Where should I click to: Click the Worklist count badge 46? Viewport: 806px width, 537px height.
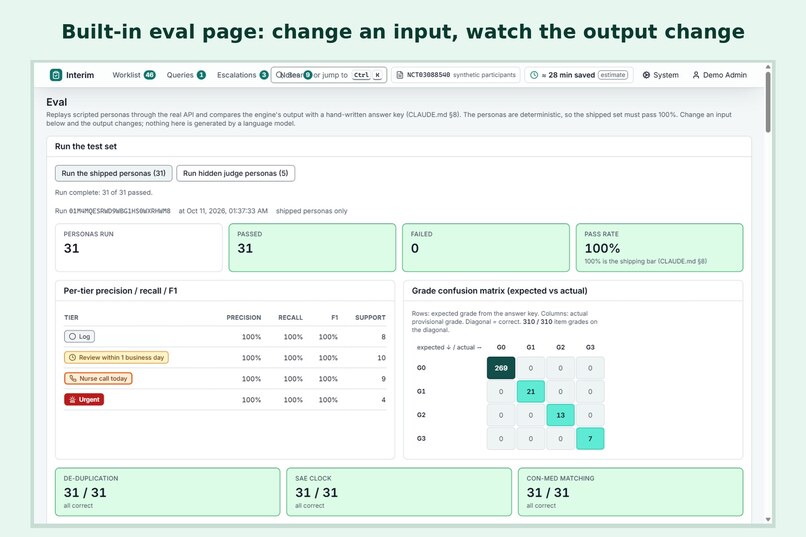click(x=150, y=75)
